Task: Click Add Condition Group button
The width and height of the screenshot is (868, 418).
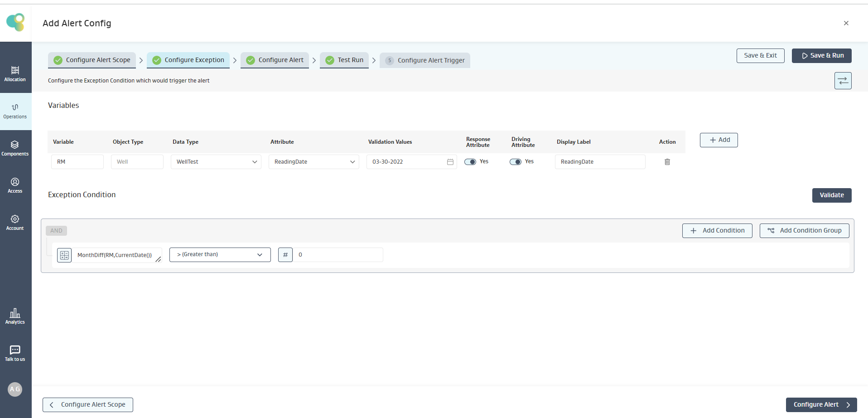Action: [804, 231]
